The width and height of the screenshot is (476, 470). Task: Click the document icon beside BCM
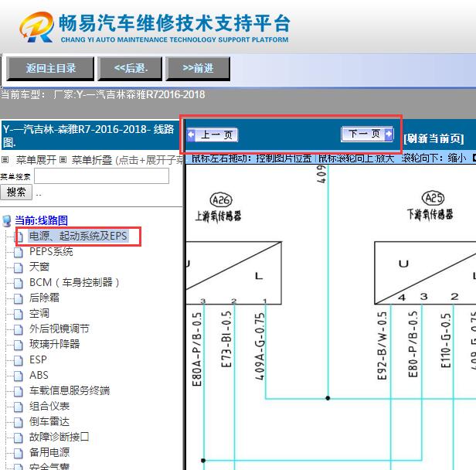pyautogui.click(x=19, y=283)
